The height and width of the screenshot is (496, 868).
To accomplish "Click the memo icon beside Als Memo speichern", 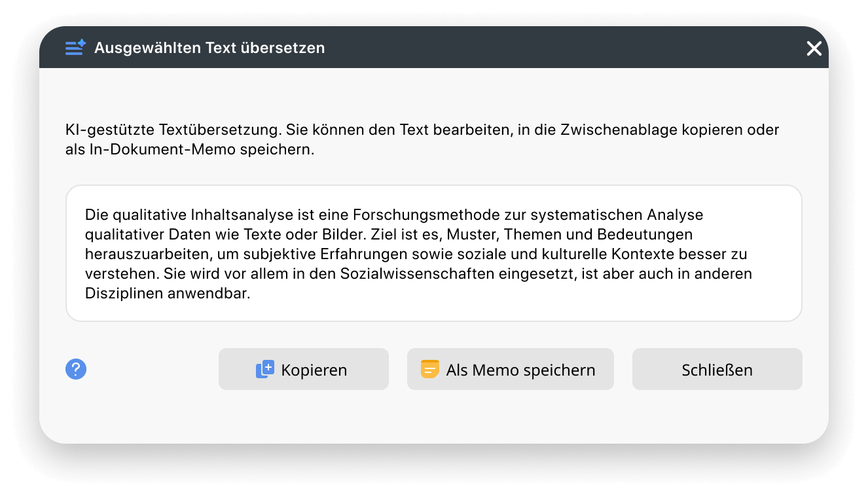I will click(429, 369).
